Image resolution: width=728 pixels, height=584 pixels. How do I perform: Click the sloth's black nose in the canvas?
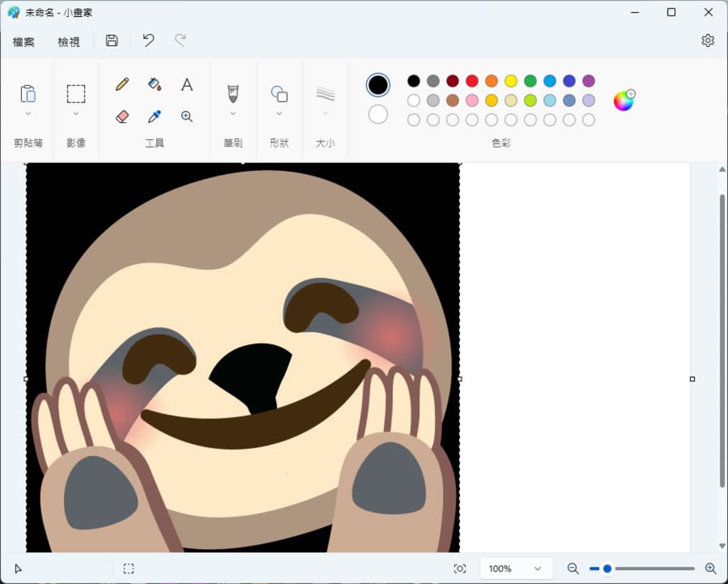coord(253,377)
